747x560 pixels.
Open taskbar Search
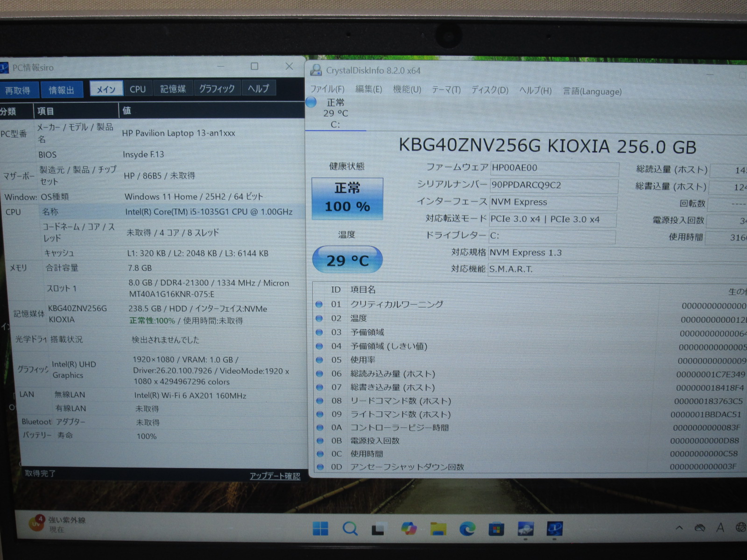point(350,529)
